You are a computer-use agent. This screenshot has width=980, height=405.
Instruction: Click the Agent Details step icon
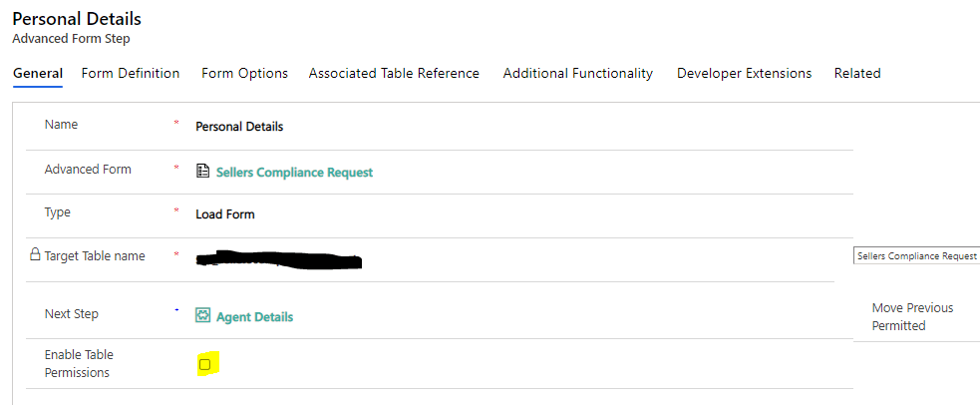pyautogui.click(x=203, y=316)
